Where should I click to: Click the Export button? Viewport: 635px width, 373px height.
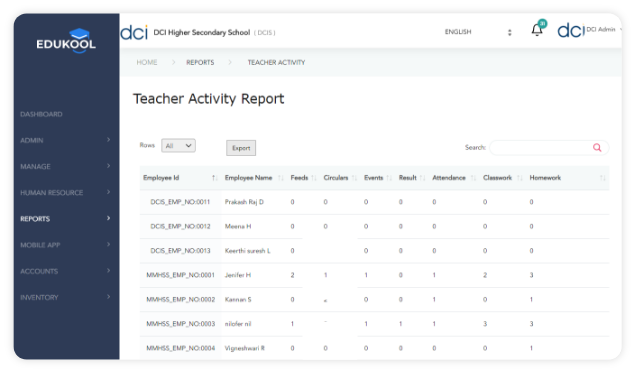click(241, 148)
